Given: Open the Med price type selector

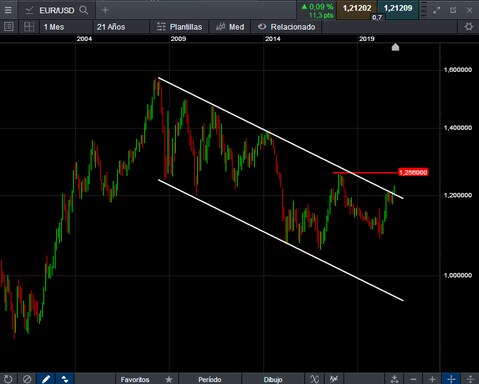Looking at the screenshot, I should click(x=230, y=27).
